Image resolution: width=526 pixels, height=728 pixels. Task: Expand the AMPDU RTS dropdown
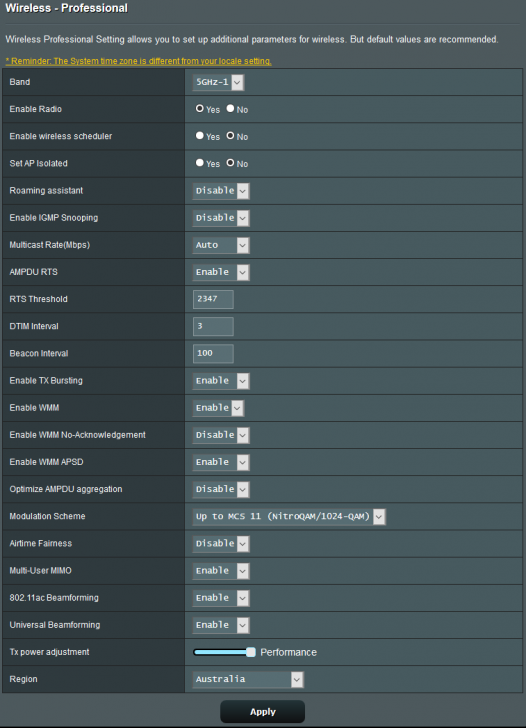point(221,272)
